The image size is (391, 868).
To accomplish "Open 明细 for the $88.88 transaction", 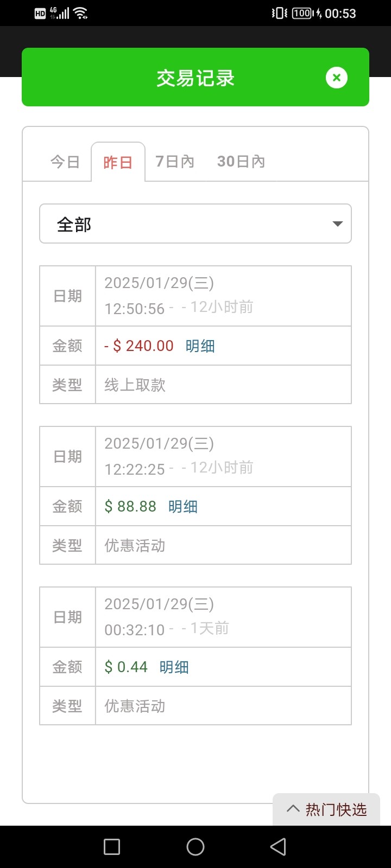I will 183,507.
